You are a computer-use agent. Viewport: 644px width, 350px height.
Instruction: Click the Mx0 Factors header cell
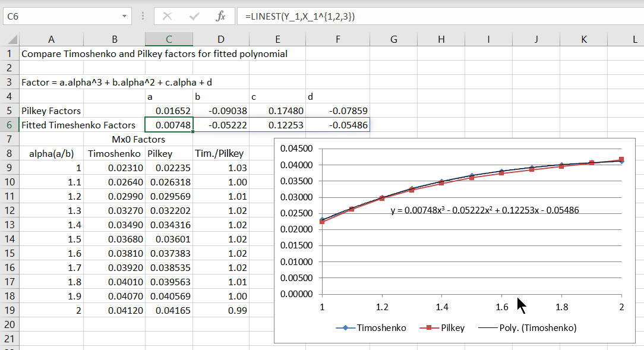click(140, 138)
